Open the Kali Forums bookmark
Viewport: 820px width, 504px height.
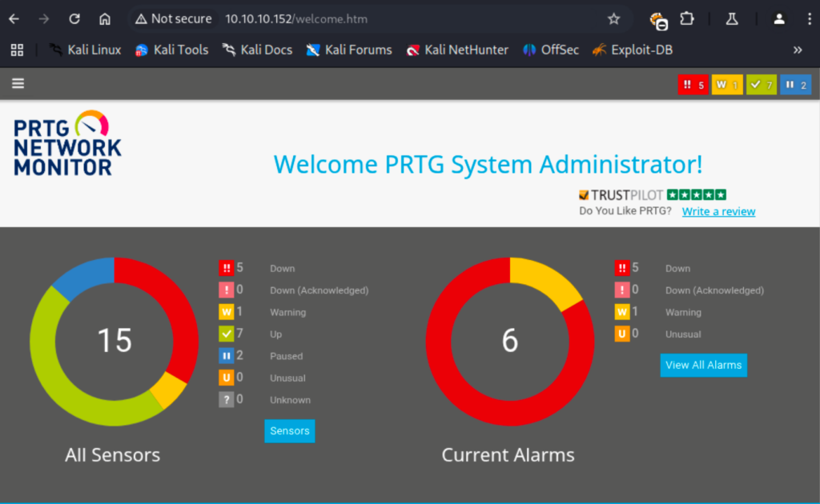pos(349,50)
